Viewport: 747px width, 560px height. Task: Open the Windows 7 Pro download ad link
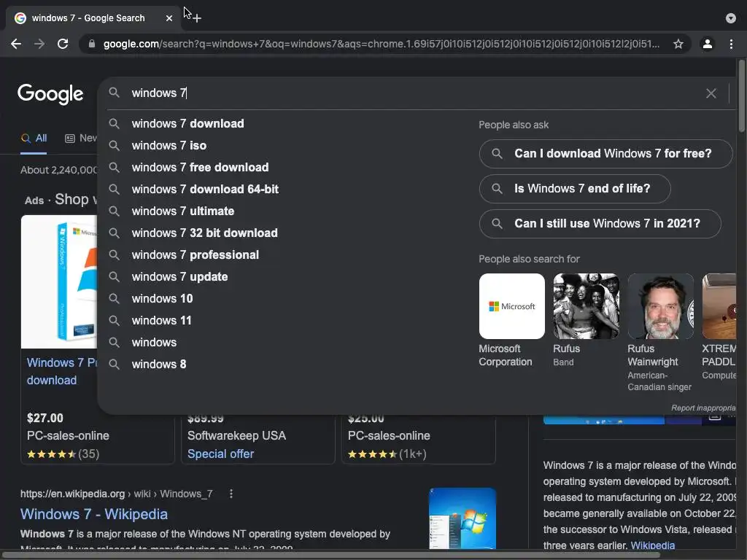(62, 371)
